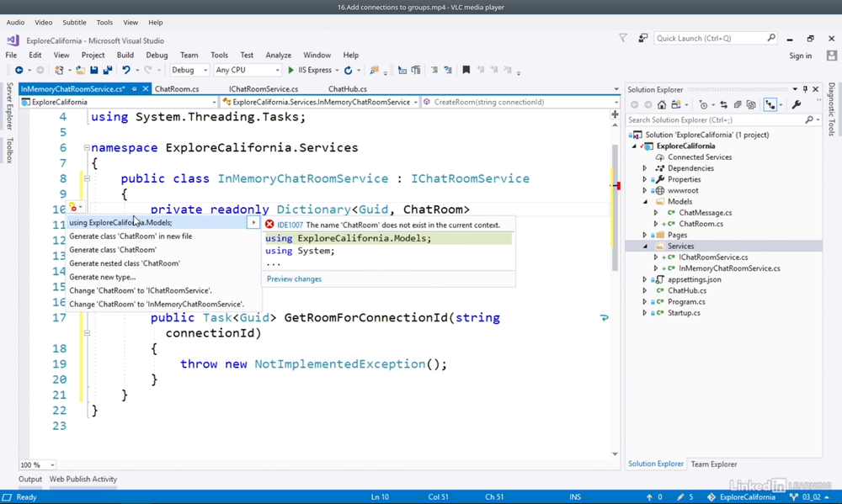Viewport: 842px width, 504px height.
Task: Click the IDE1007 error code link
Action: pyautogui.click(x=290, y=225)
